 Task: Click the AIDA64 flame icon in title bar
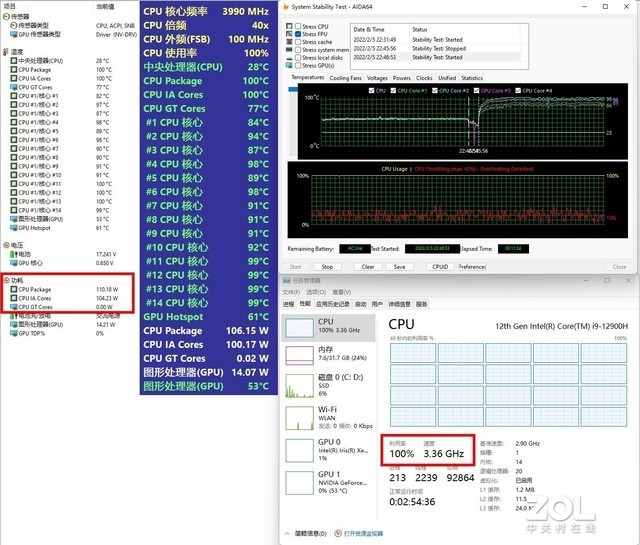point(286,7)
